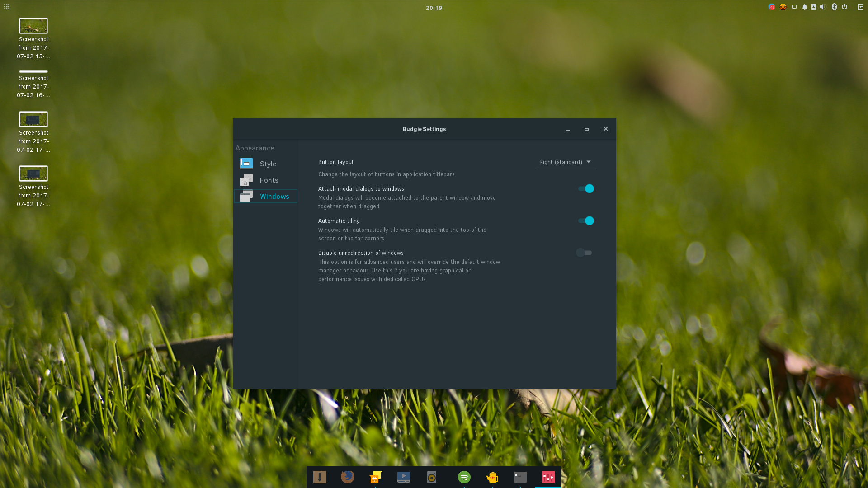Click the Attach modal dialogs to windows label
This screenshot has height=488, width=868.
[361, 188]
